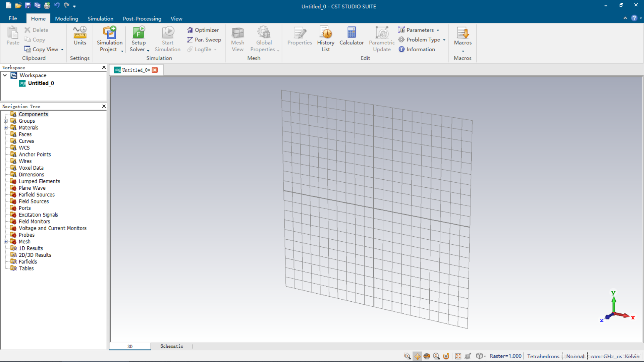Select Problem Type option

click(x=419, y=40)
